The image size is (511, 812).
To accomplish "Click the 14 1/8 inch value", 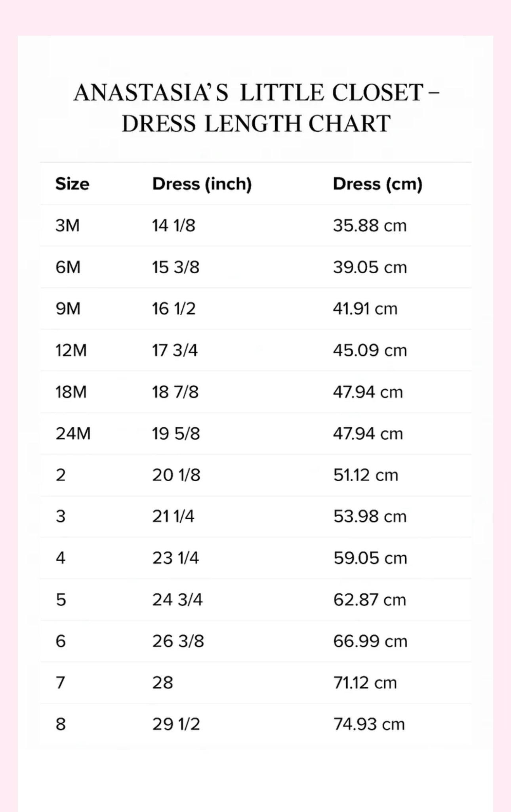I will pyautogui.click(x=174, y=225).
